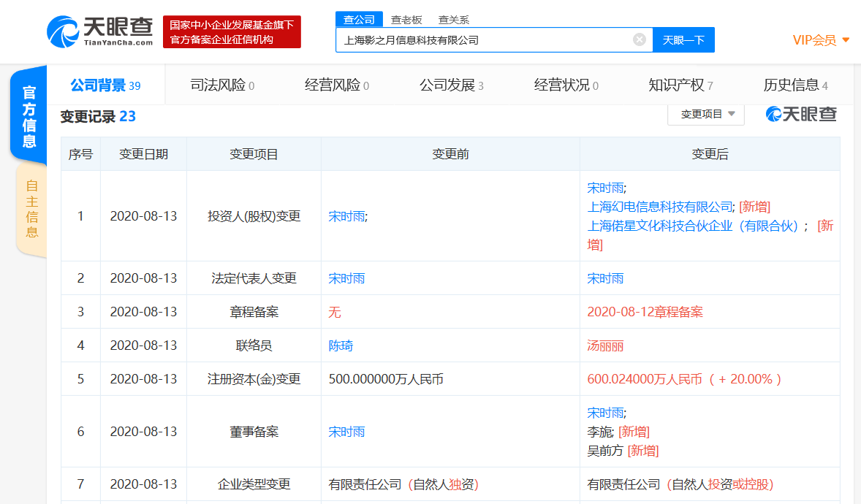Click 宋时雨 in 法定代表人变更 变更前

point(346,278)
